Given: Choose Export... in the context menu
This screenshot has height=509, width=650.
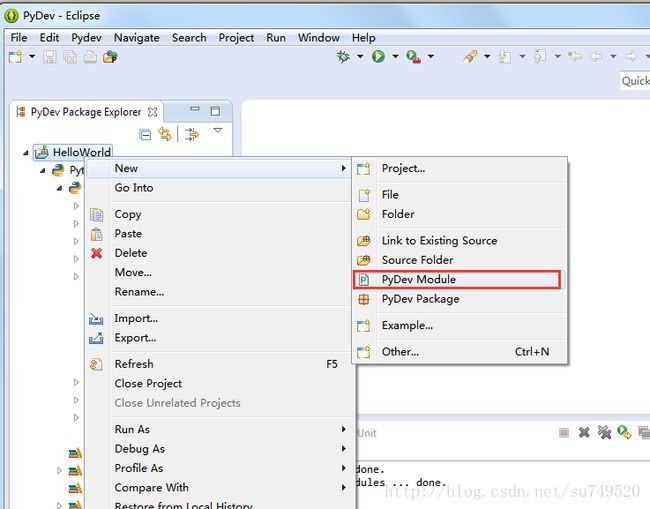Looking at the screenshot, I should pos(219,338).
